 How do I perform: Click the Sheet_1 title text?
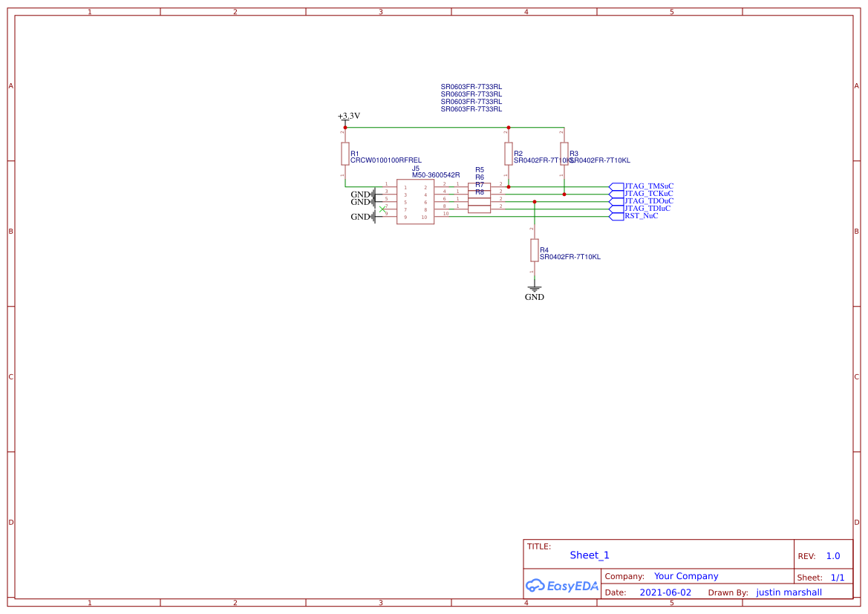(589, 555)
